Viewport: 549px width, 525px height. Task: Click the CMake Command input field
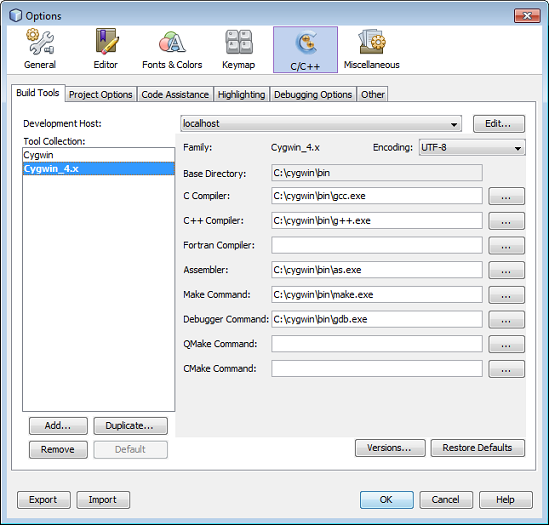coord(377,369)
